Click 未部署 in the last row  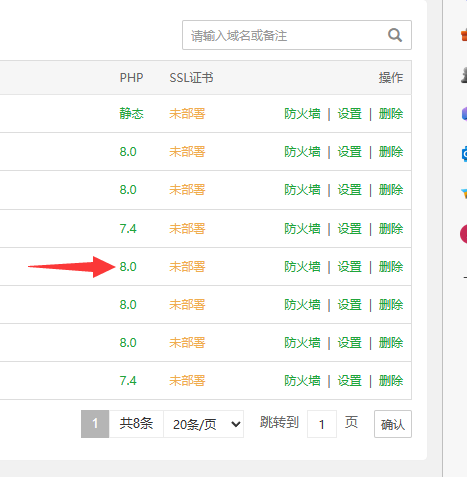pos(187,381)
